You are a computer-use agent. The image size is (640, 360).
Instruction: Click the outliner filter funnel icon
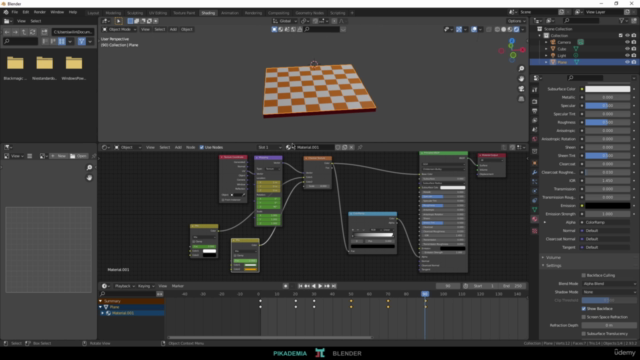621,20
